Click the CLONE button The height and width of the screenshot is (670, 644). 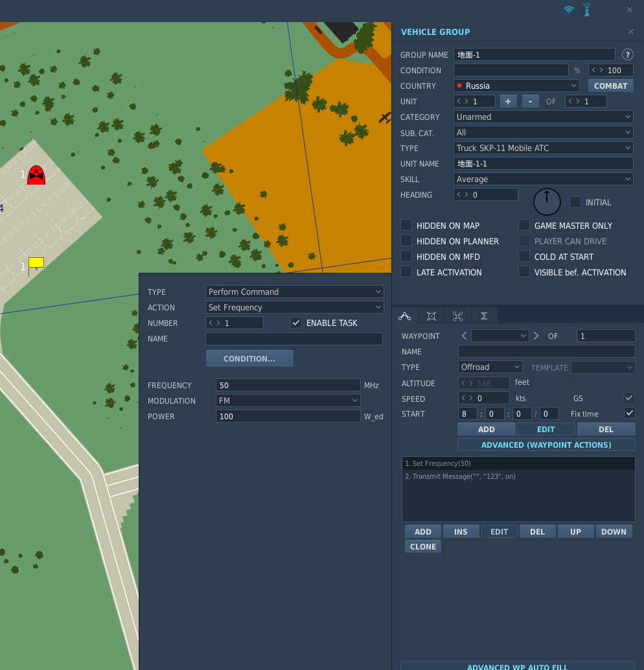tap(422, 546)
